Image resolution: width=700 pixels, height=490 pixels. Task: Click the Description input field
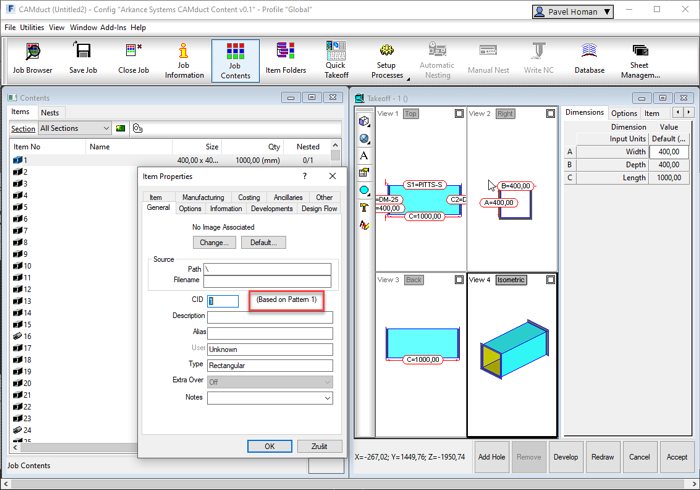[270, 317]
